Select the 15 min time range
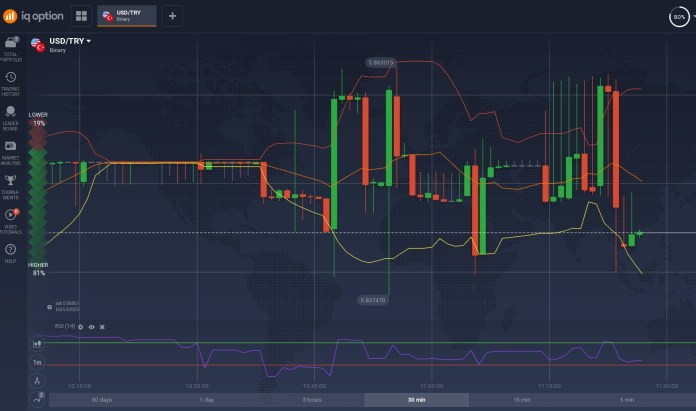696x411 pixels. point(522,400)
